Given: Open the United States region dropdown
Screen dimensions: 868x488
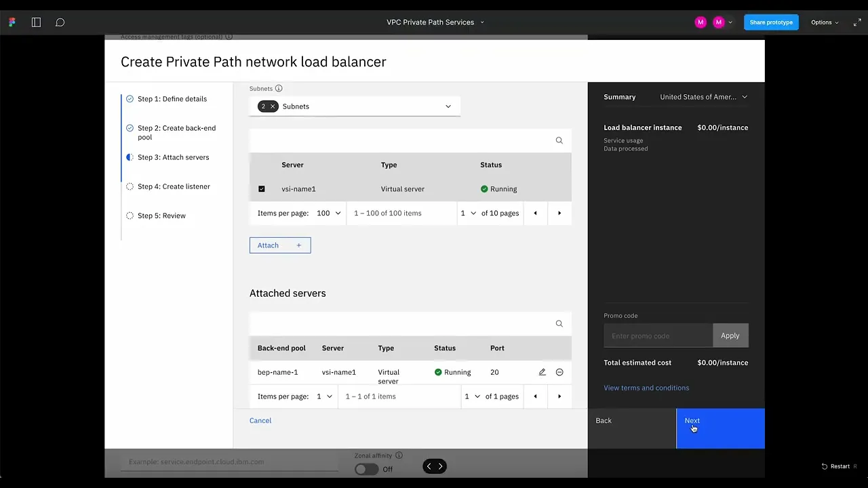Looking at the screenshot, I should click(703, 97).
